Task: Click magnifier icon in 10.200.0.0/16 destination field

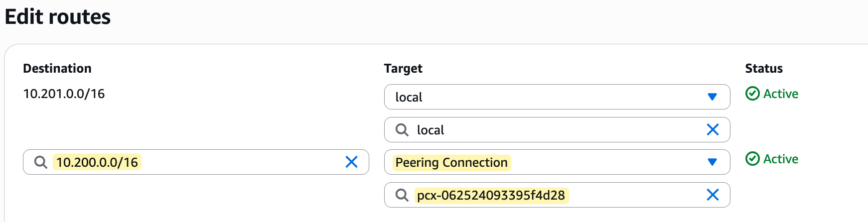Action: [41, 162]
